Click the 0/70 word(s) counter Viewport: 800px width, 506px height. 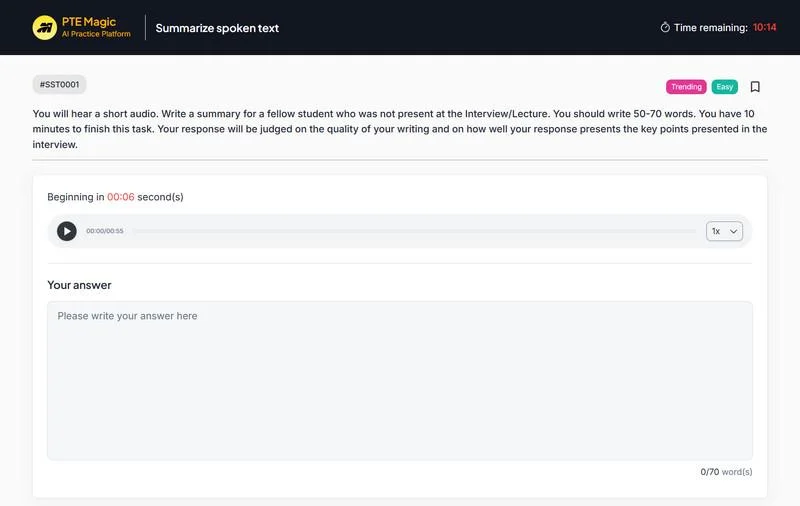[726, 471]
